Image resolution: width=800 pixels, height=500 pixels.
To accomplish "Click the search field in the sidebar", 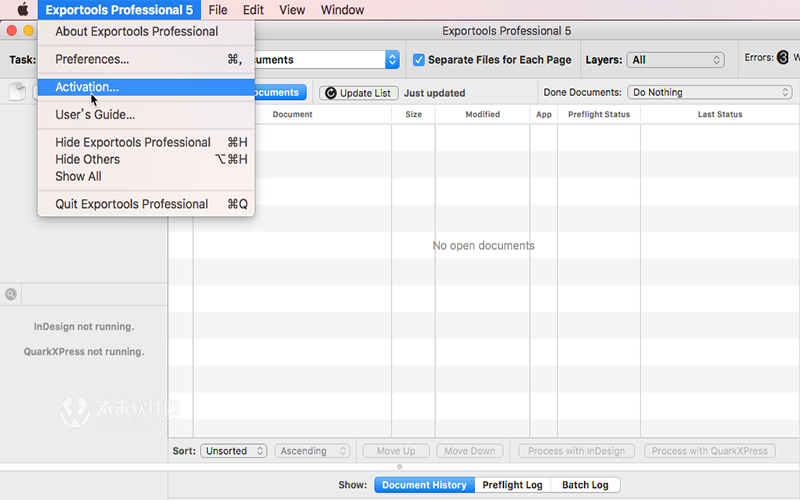I will (94, 294).
